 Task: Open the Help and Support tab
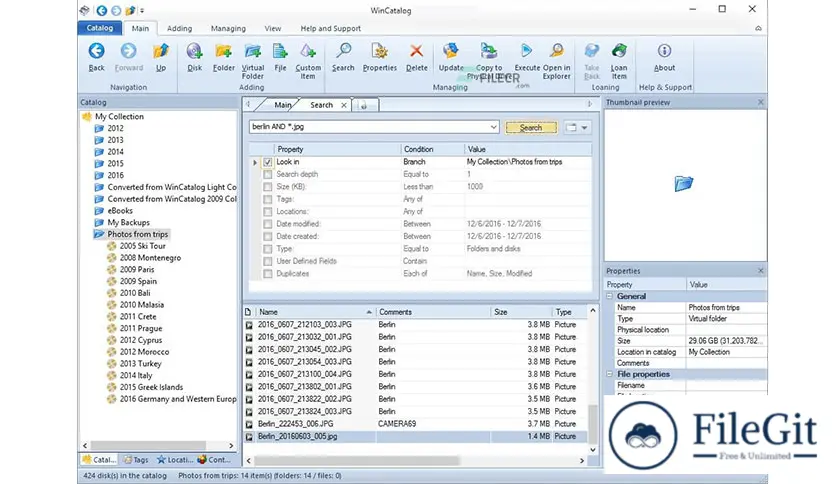331,28
